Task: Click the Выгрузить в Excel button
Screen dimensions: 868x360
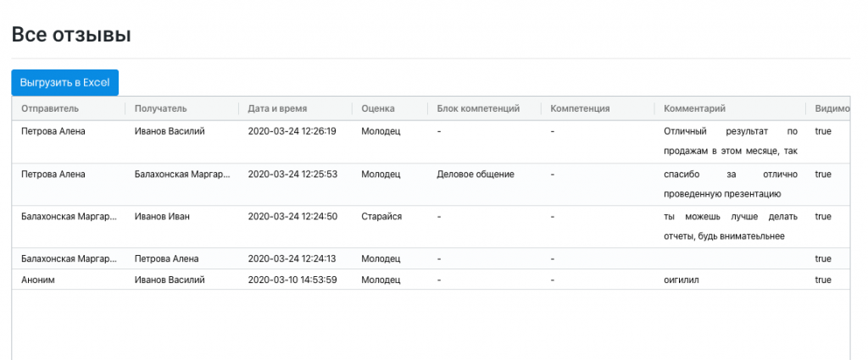Action: tap(64, 83)
